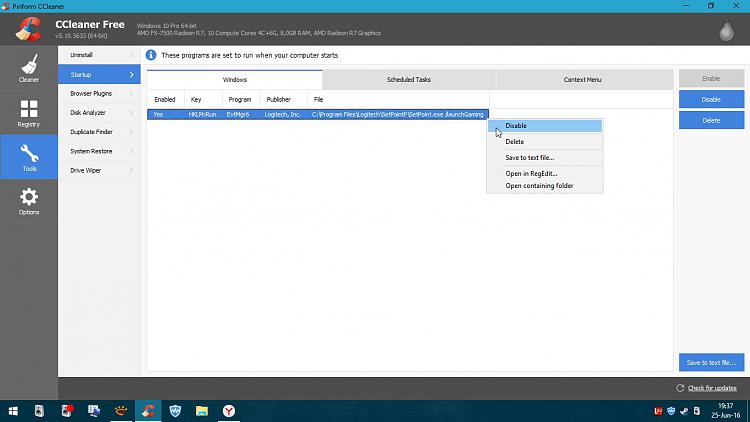Open the Check for updates link
Image resolution: width=750 pixels, height=422 pixels.
(x=712, y=388)
